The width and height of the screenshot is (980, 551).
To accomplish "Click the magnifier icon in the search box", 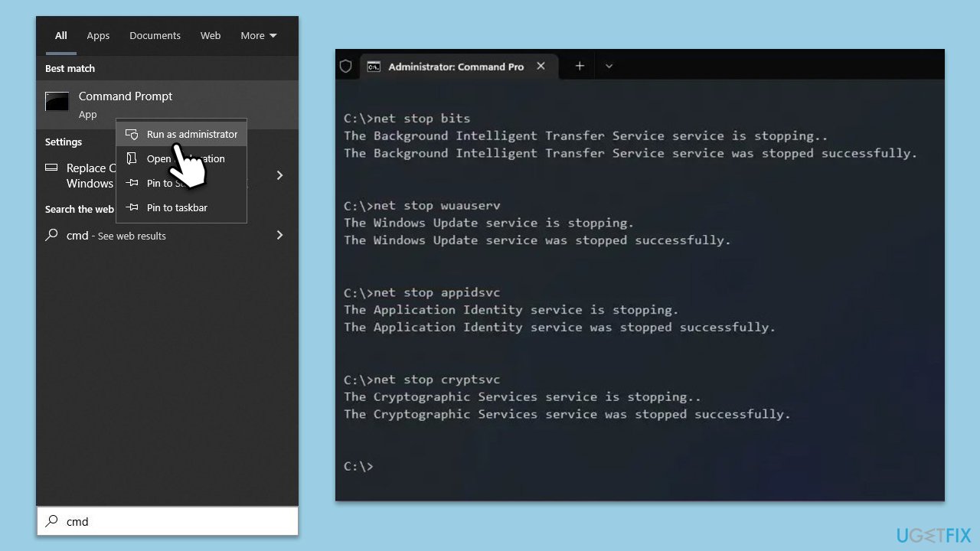I will point(51,521).
